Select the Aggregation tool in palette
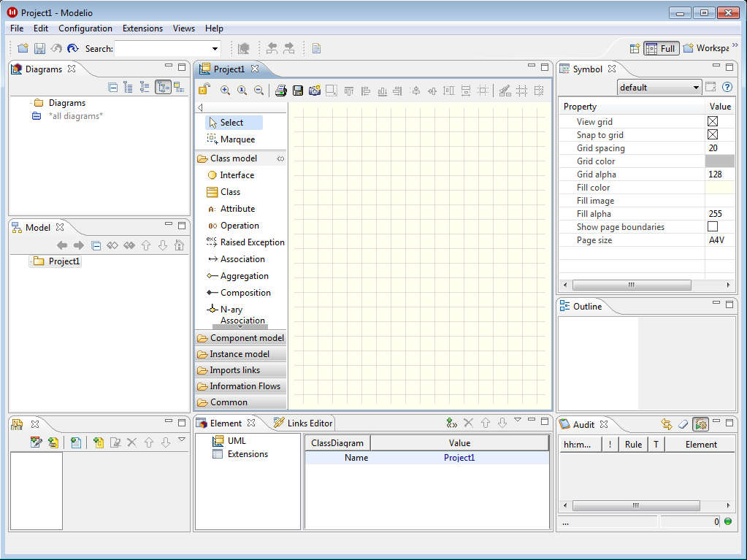 pos(244,276)
